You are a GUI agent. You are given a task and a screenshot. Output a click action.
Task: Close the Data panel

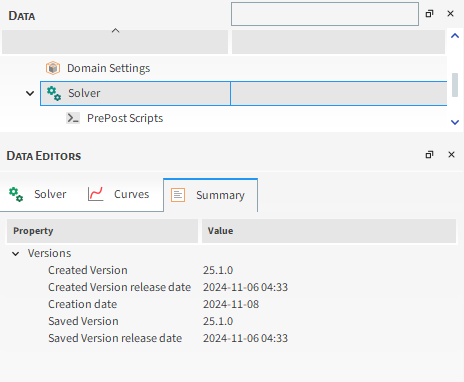click(x=450, y=14)
